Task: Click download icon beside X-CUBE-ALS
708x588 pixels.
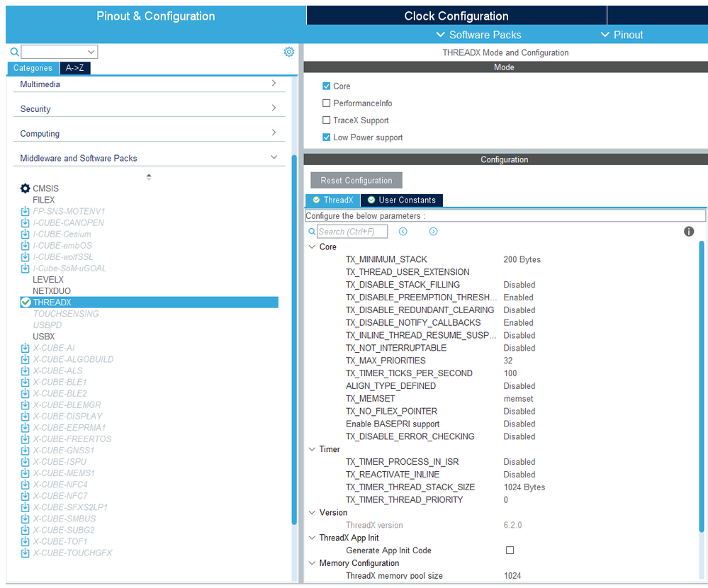Action: coord(26,371)
